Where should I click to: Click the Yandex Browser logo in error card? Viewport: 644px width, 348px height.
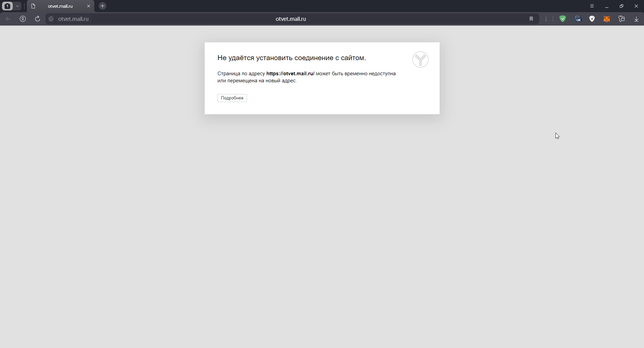click(x=420, y=59)
